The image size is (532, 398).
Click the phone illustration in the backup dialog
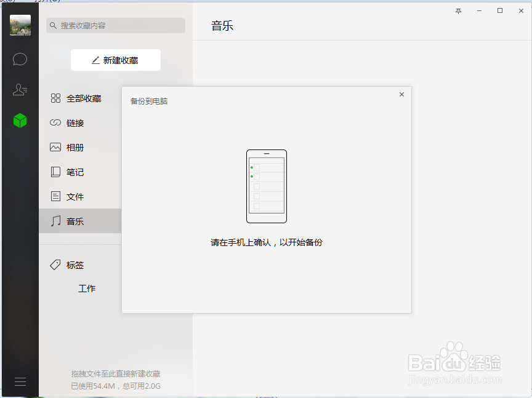267,186
